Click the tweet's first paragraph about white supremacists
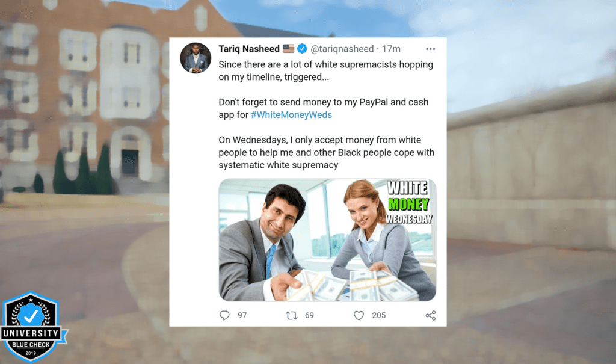Image resolution: width=616 pixels, height=364 pixels. coord(325,71)
